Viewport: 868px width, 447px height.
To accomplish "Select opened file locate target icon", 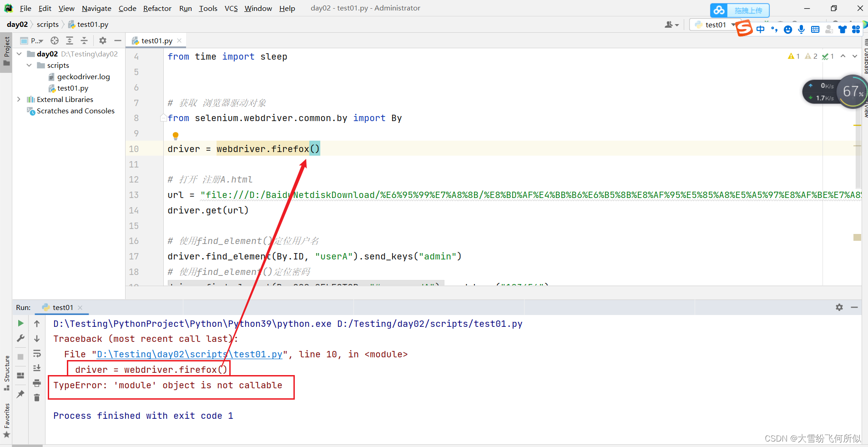I will 55,41.
